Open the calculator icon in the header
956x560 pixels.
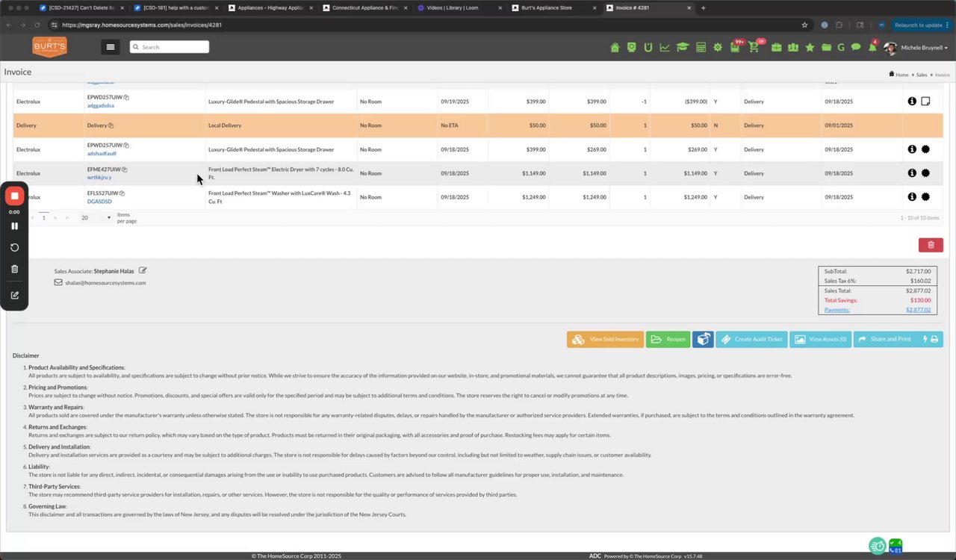(701, 47)
